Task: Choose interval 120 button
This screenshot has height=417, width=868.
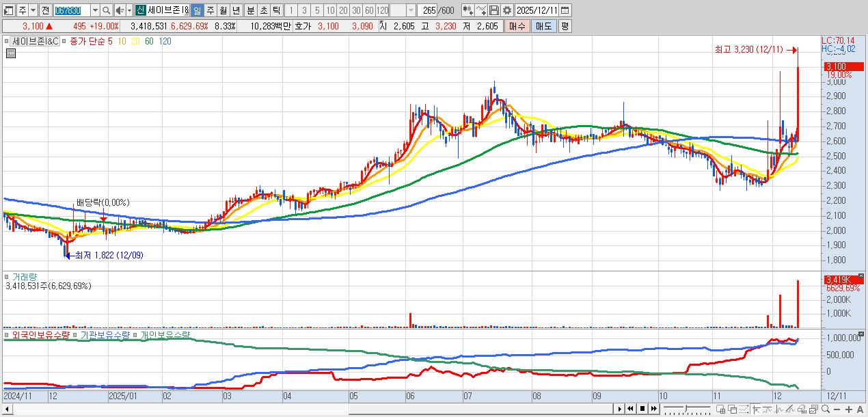Action: coord(383,10)
